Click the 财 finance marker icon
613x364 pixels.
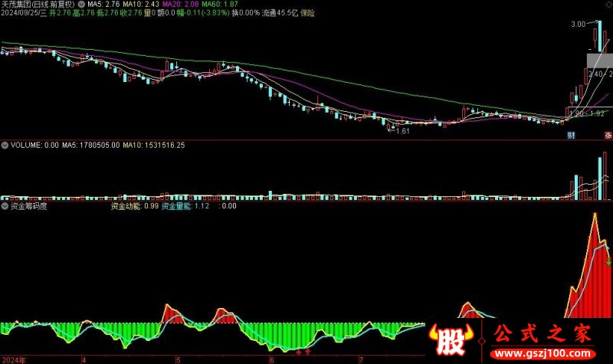pos(571,136)
